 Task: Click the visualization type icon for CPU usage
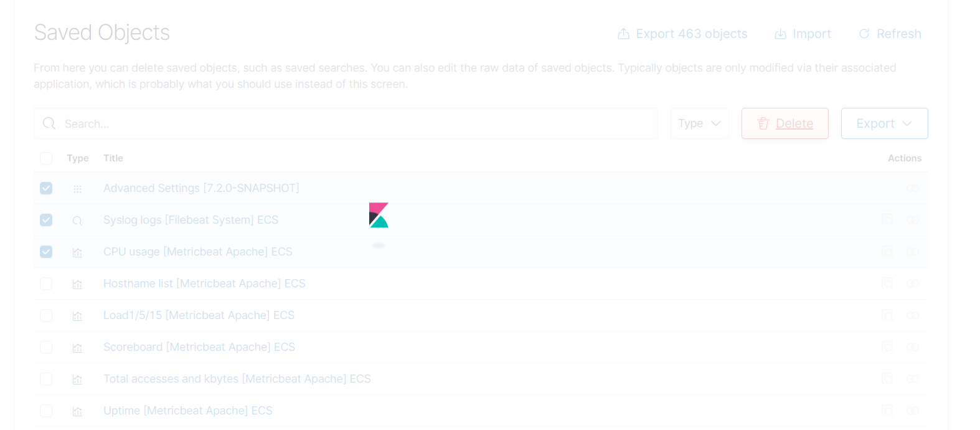coord(77,252)
